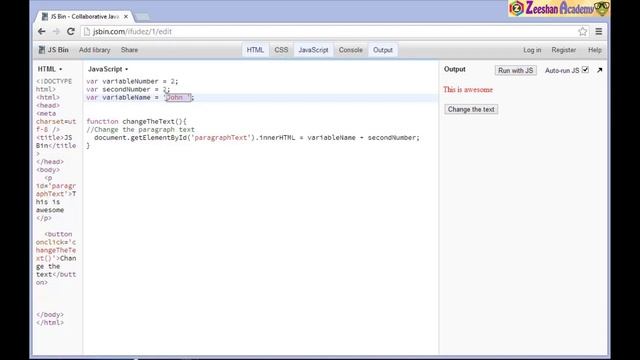
Task: Open the Chrome hamburger menu
Action: [599, 31]
